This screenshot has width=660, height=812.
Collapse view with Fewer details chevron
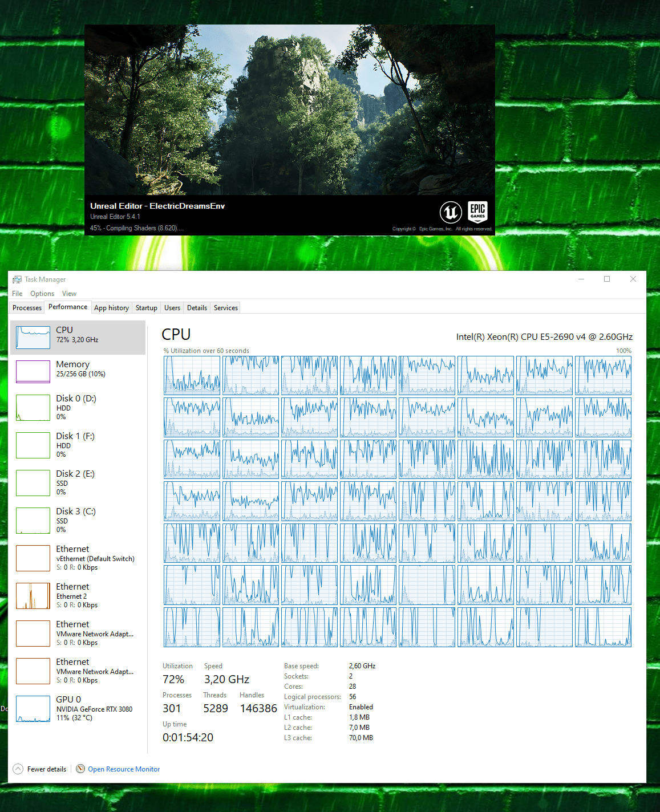click(x=18, y=769)
